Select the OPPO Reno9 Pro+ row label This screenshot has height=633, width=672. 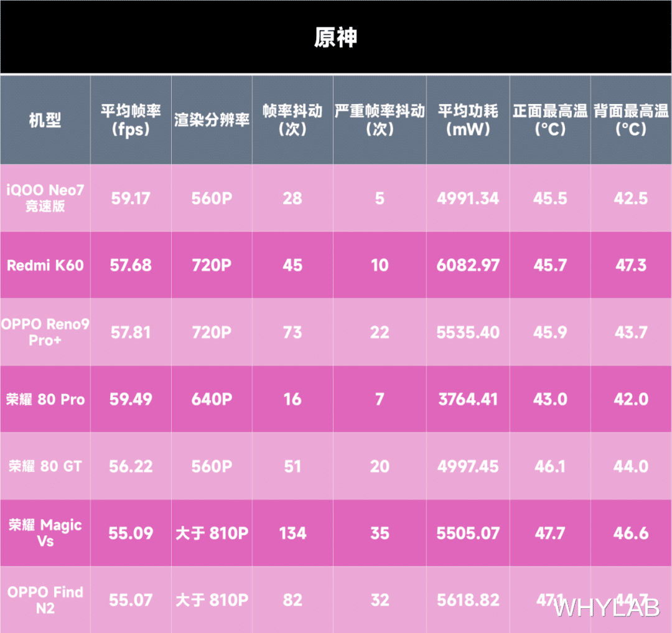pyautogui.click(x=44, y=332)
